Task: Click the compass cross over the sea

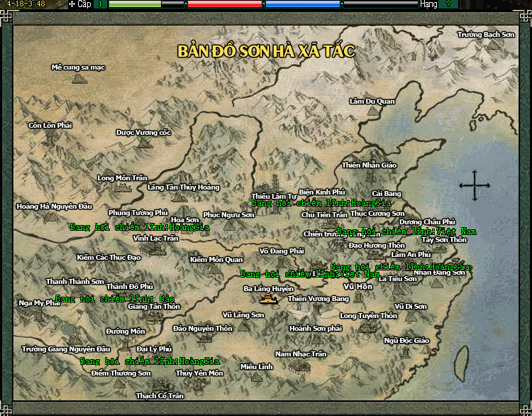Action: tap(475, 186)
